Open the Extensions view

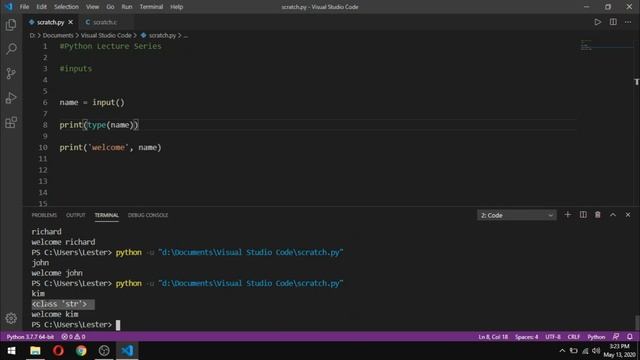(11, 122)
